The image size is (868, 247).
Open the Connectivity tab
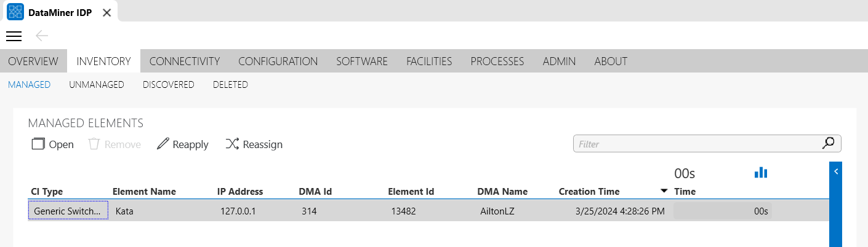185,61
